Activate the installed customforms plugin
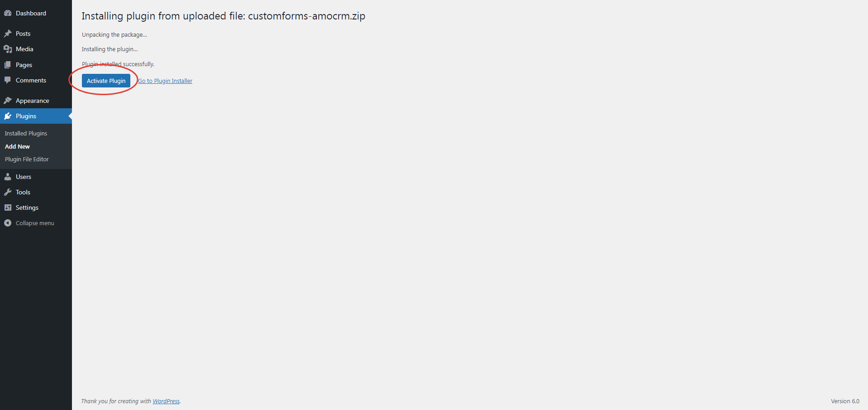Image resolution: width=868 pixels, height=410 pixels. click(106, 81)
